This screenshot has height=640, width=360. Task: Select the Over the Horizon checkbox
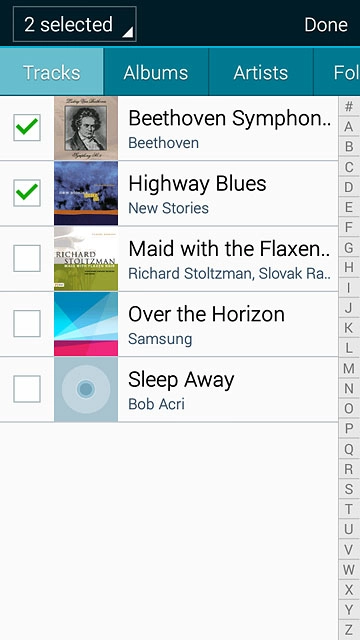coord(27,324)
